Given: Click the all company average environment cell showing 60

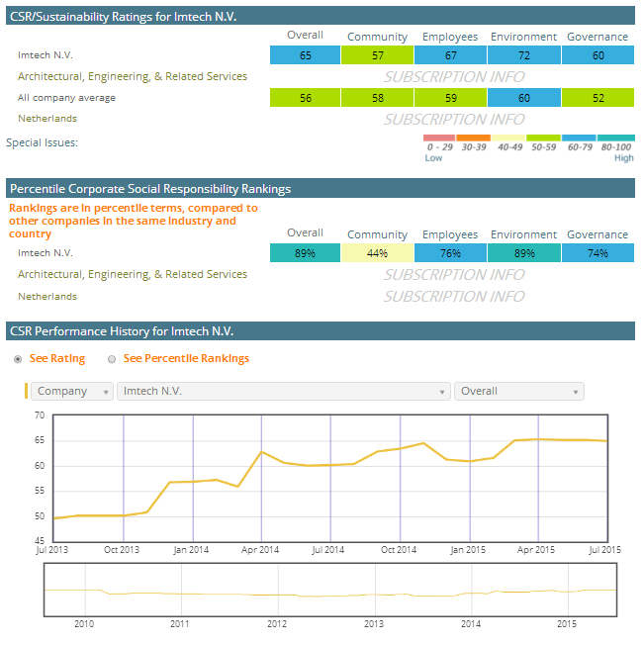Looking at the screenshot, I should (x=524, y=98).
